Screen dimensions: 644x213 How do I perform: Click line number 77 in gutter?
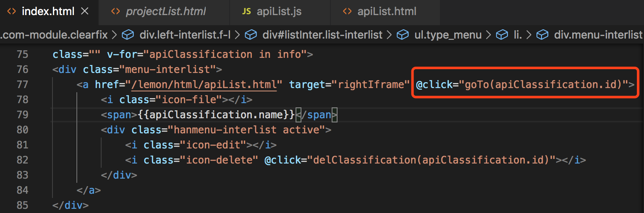(22, 84)
